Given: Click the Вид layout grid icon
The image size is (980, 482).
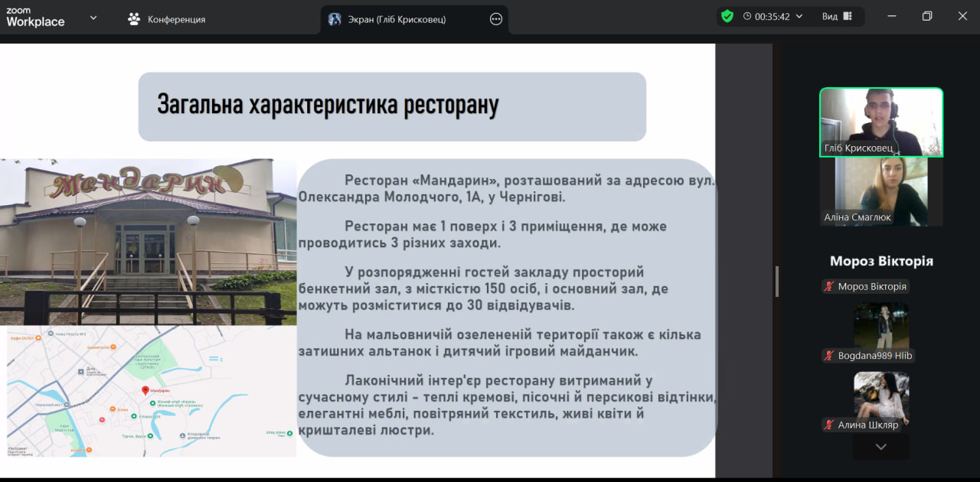Looking at the screenshot, I should point(848,16).
